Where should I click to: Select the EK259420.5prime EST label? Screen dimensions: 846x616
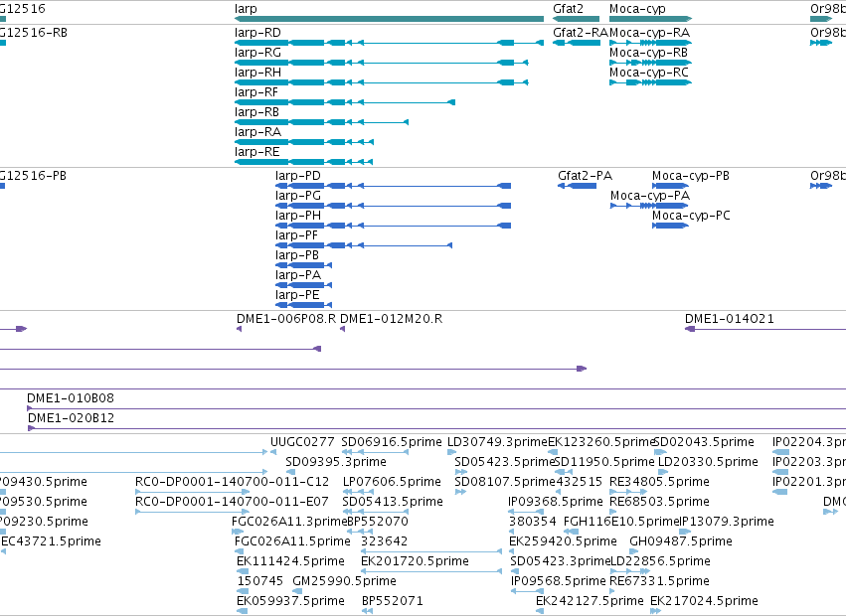coord(564,541)
